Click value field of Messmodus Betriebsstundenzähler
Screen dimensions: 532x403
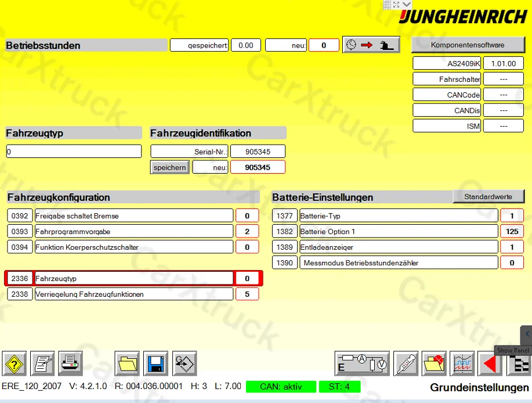point(512,262)
